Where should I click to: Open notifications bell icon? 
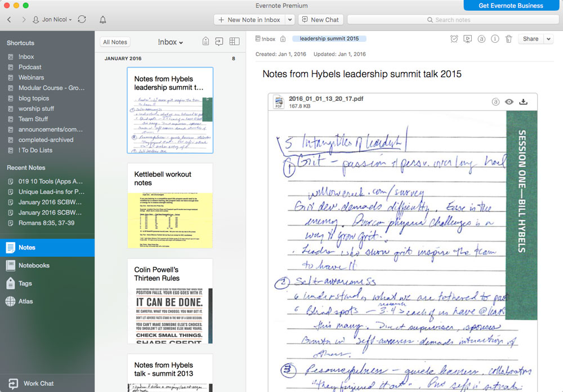tap(102, 20)
